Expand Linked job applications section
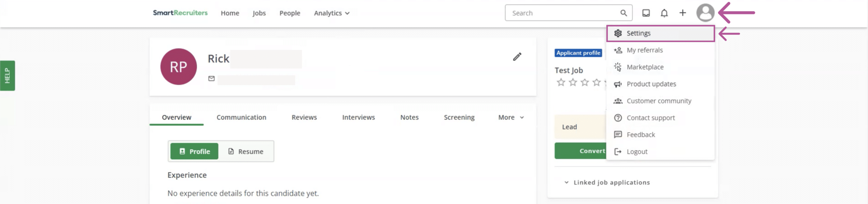868x204 pixels. click(x=607, y=182)
